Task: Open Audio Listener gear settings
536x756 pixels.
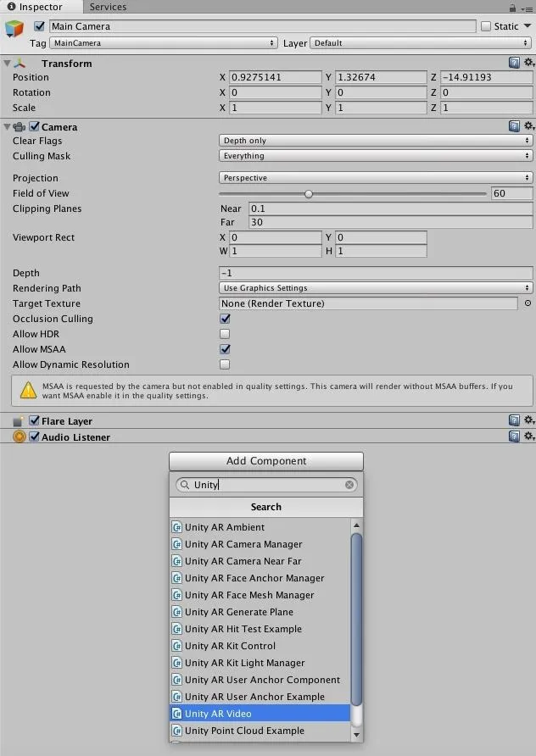Action: click(529, 436)
